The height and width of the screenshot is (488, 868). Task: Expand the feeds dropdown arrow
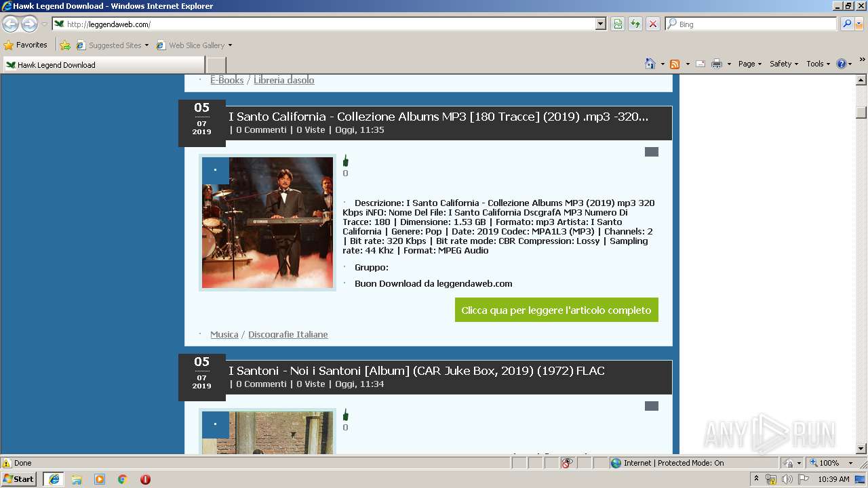pos(688,64)
